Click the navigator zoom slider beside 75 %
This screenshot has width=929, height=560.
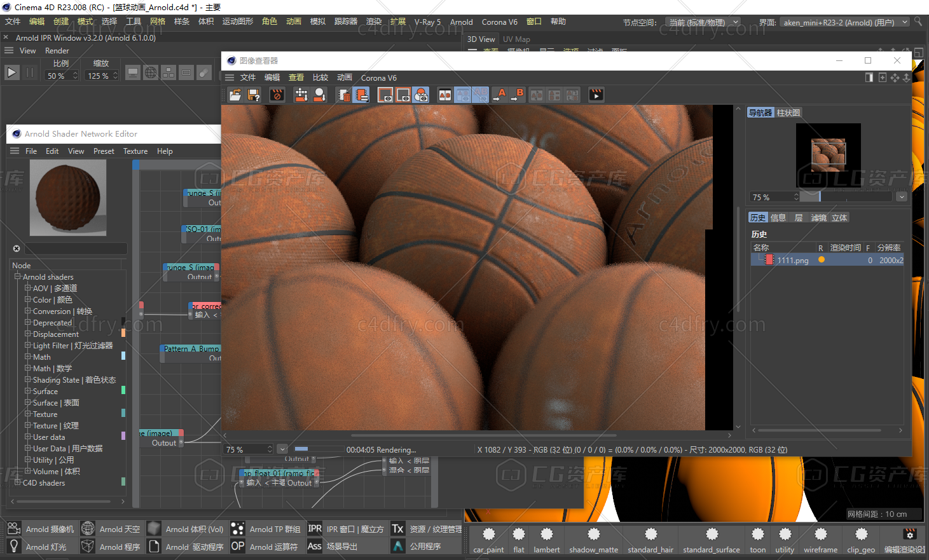[846, 197]
